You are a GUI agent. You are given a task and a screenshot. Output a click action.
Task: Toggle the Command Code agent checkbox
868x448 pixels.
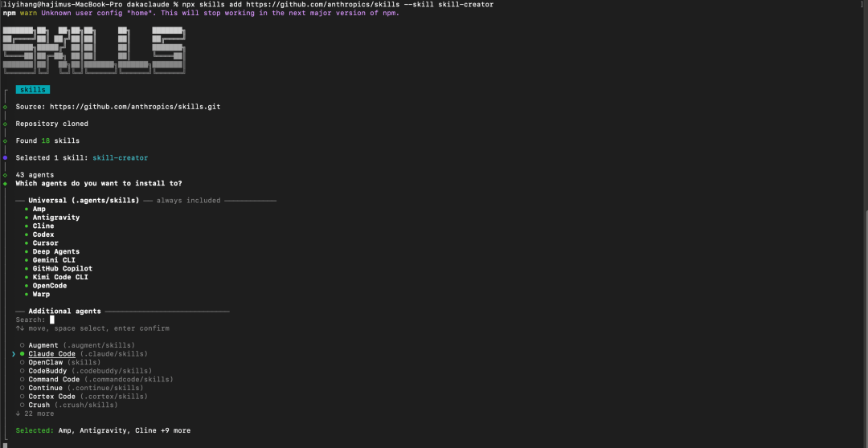pyautogui.click(x=23, y=380)
